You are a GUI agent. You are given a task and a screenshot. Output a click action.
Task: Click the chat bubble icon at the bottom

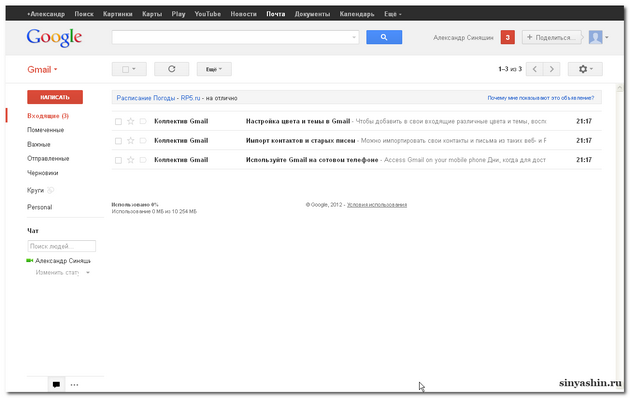[56, 384]
